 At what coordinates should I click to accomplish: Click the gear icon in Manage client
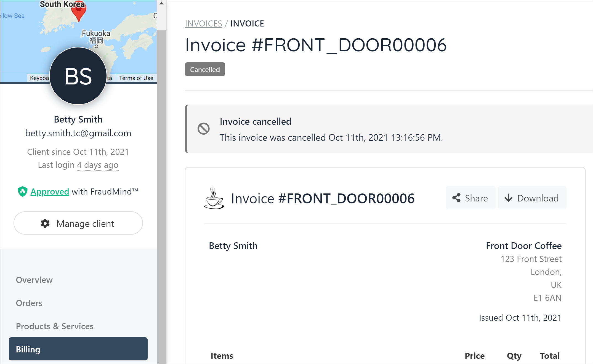click(45, 223)
